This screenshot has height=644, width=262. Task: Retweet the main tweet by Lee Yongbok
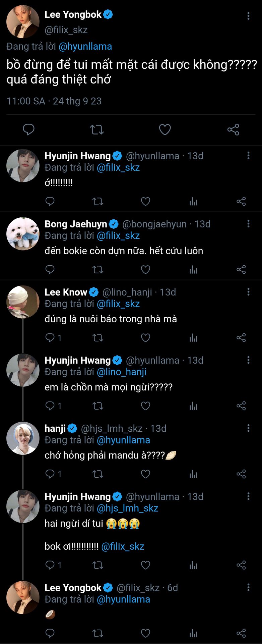click(x=97, y=129)
